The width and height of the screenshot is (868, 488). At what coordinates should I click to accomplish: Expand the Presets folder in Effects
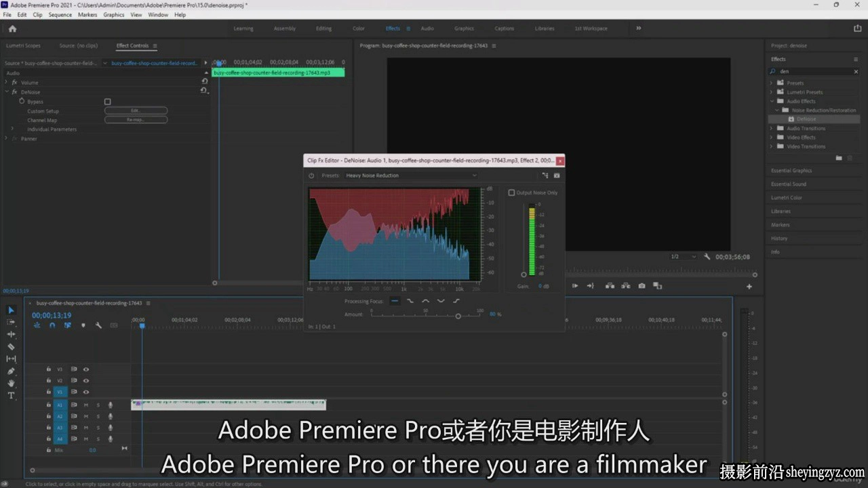click(771, 83)
